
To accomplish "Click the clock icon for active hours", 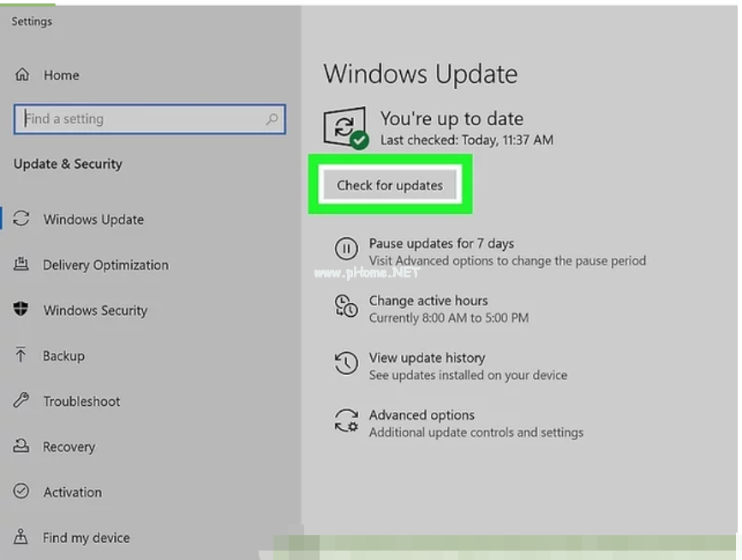I will [x=345, y=307].
